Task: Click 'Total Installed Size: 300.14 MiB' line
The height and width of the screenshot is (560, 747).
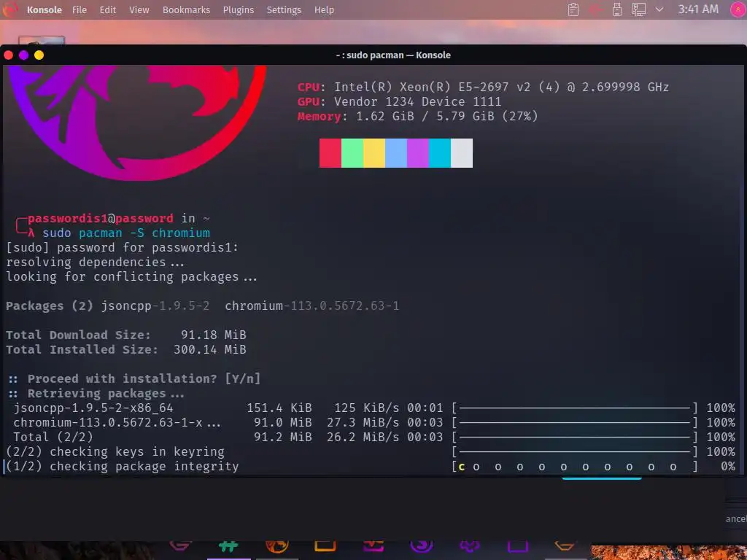Action: click(x=125, y=349)
